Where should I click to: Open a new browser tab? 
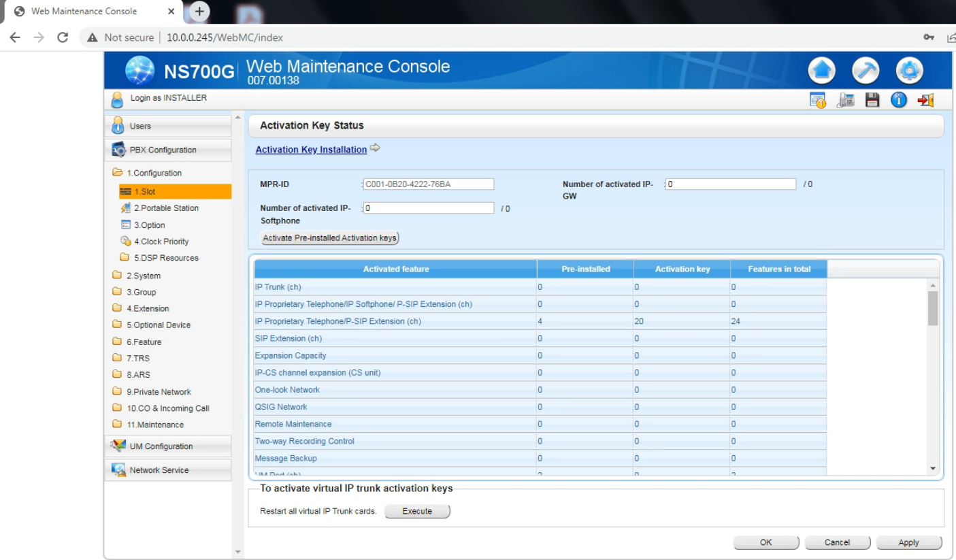tap(199, 11)
